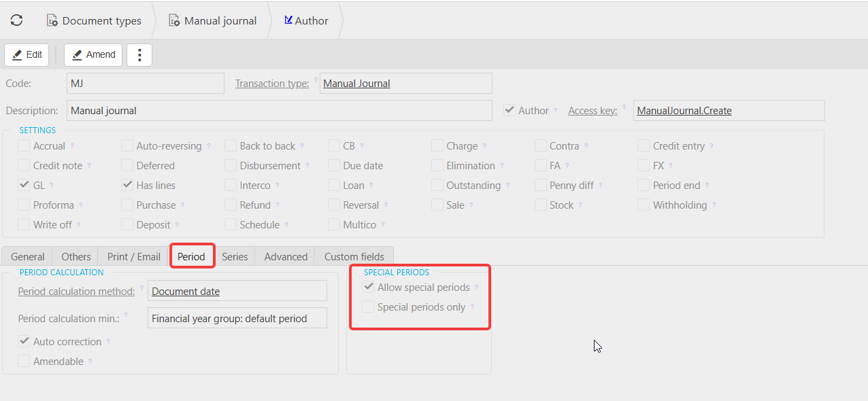Click the help mark beside Accrual
The width and height of the screenshot is (868, 401).
pos(72,145)
